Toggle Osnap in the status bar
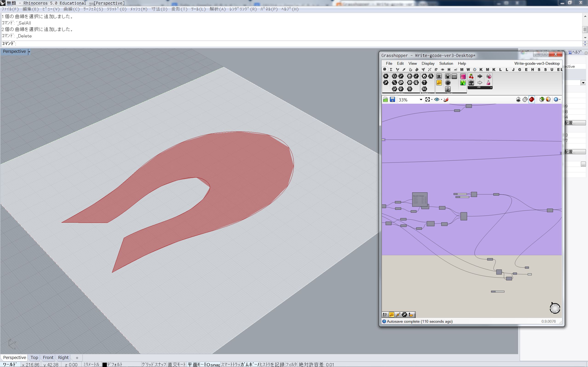 point(213,364)
